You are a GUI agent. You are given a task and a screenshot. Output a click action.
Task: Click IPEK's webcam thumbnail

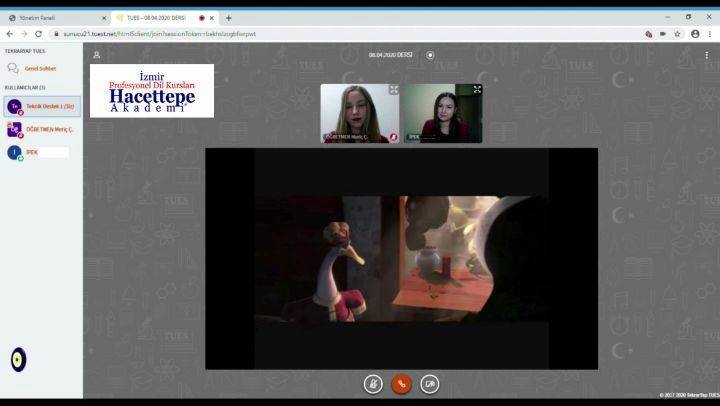(x=443, y=113)
